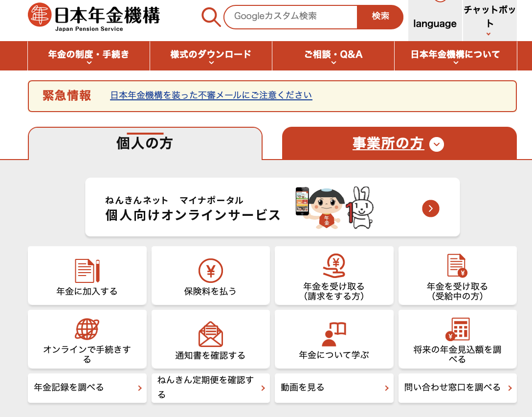This screenshot has height=417, width=532.
Task: Expand the 年金の制度・手続き menu
Action: point(89,56)
